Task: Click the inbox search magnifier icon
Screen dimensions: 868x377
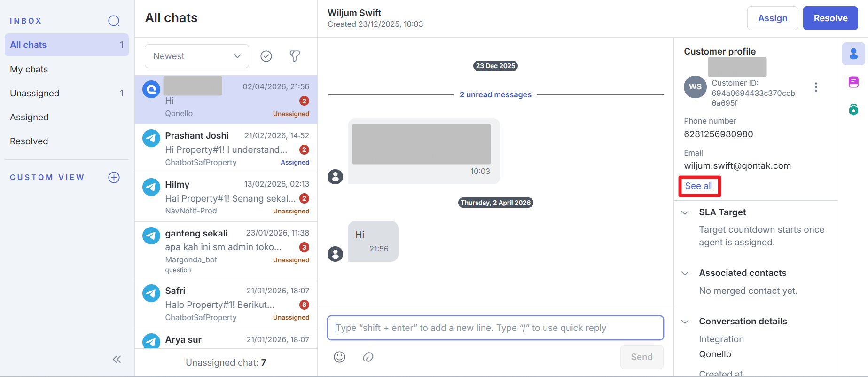Action: coord(114,21)
